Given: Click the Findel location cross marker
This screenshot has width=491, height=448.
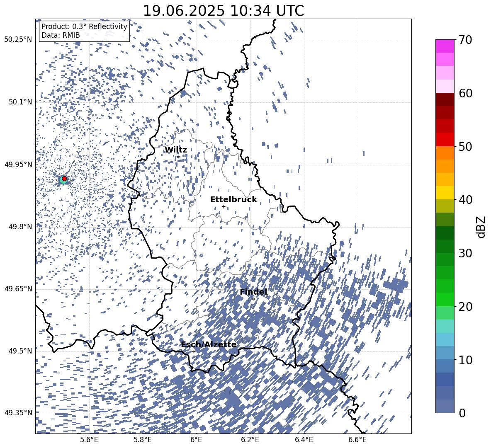Looking at the screenshot, I should tap(253, 299).
